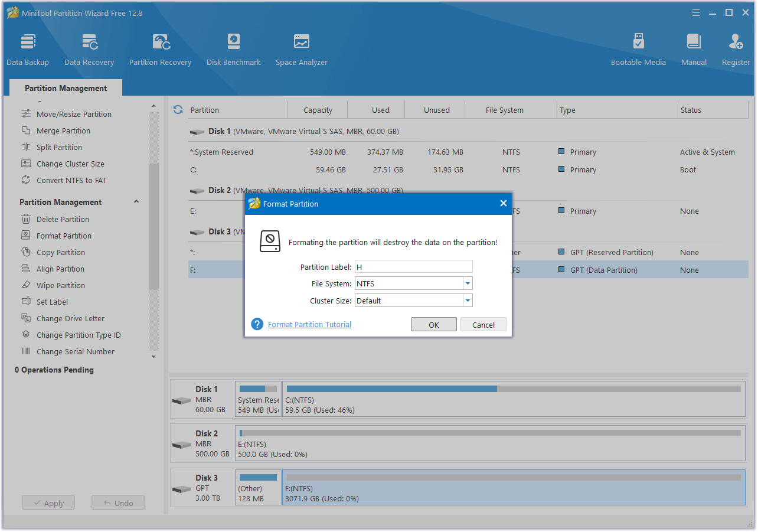Viewport: 758px width, 532px height.
Task: Select Align Partition option
Action: [x=60, y=269]
